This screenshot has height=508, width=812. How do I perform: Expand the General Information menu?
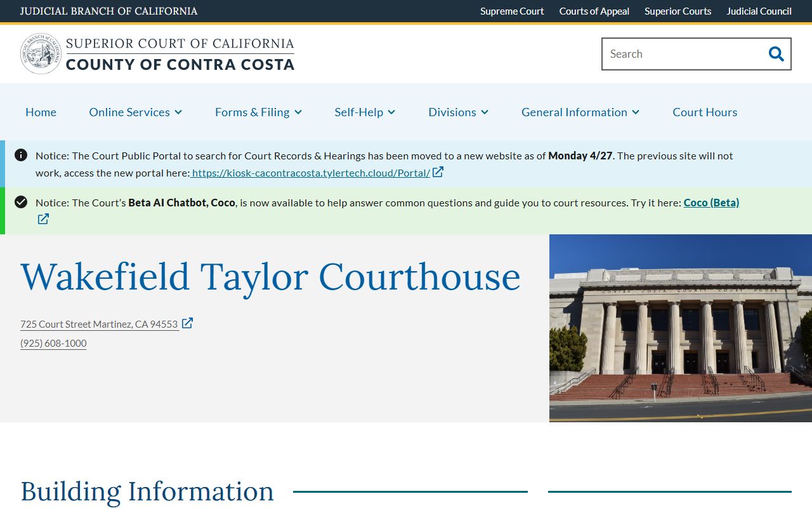[x=580, y=112]
